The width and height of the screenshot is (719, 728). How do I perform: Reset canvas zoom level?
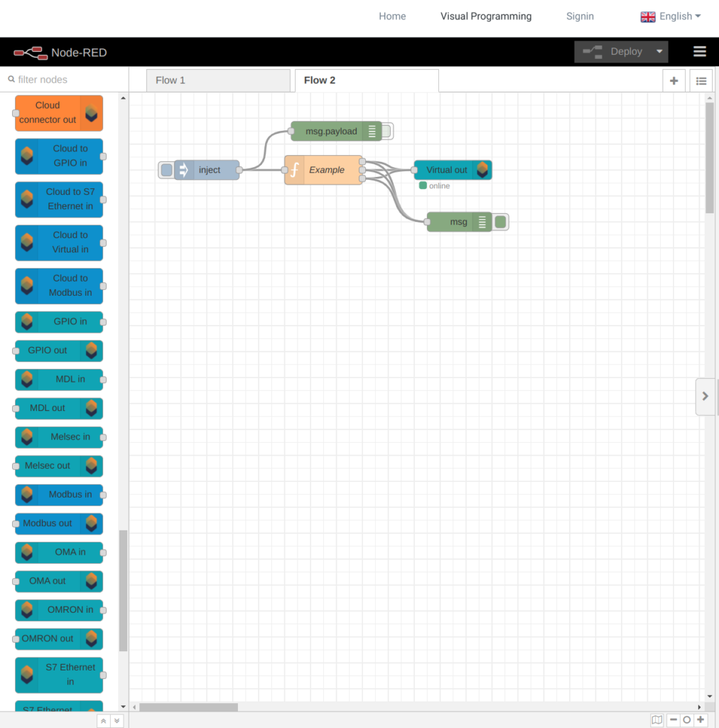(687, 719)
